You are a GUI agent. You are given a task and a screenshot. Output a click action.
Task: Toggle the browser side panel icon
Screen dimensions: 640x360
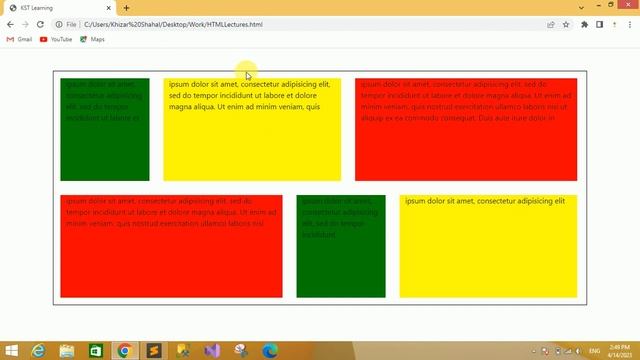tap(600, 24)
